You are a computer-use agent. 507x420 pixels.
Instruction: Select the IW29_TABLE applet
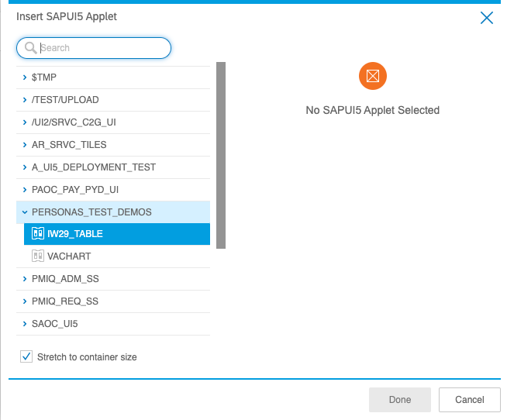coord(74,234)
